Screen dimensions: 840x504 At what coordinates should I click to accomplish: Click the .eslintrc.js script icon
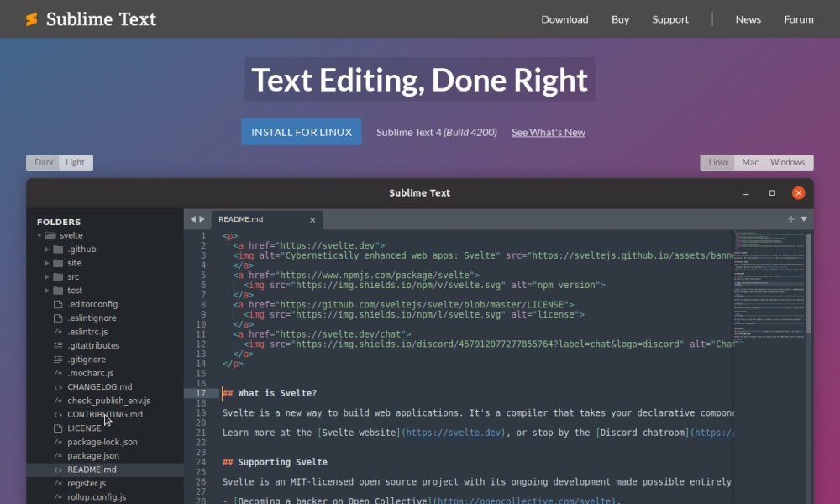tap(58, 332)
